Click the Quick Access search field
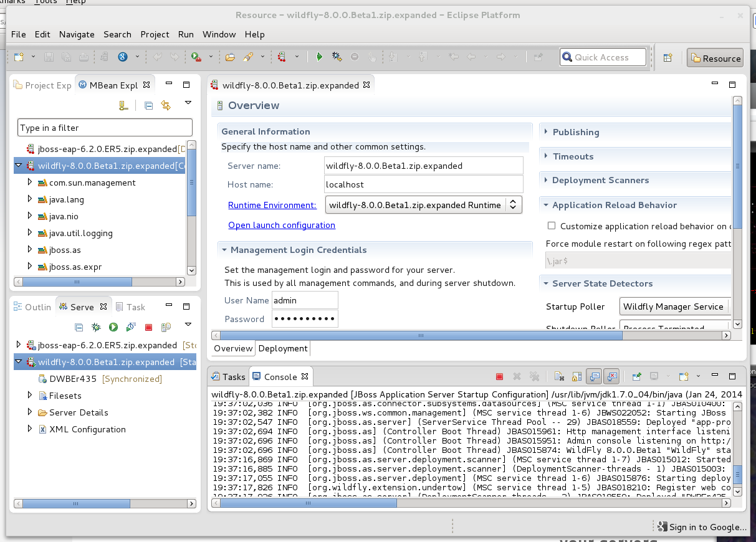This screenshot has width=756, height=542. pos(603,57)
